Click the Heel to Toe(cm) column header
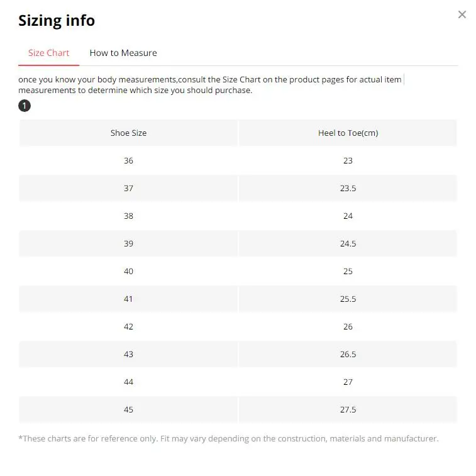The image size is (476, 476). tap(348, 133)
